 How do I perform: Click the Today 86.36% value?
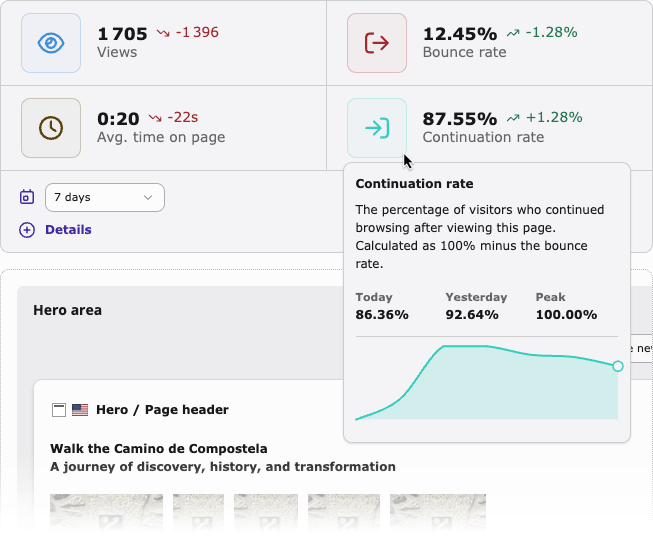pyautogui.click(x=382, y=315)
